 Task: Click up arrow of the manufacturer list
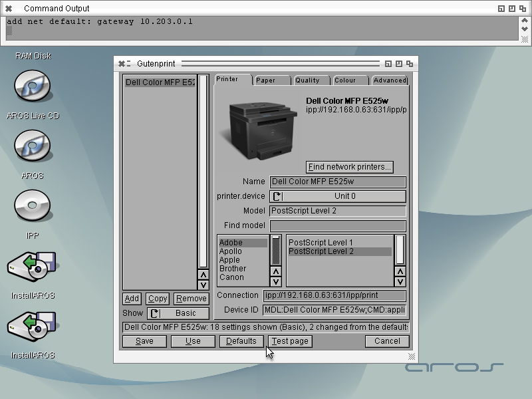[276, 271]
